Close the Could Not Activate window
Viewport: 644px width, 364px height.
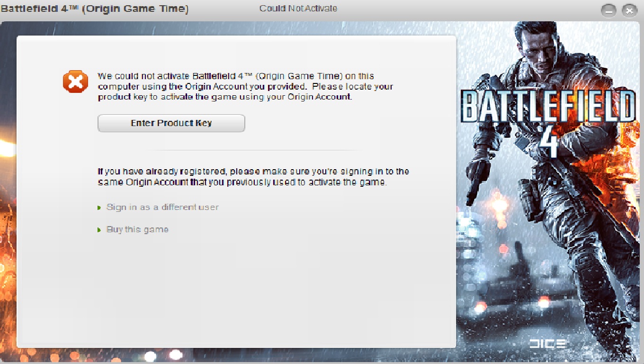(629, 10)
